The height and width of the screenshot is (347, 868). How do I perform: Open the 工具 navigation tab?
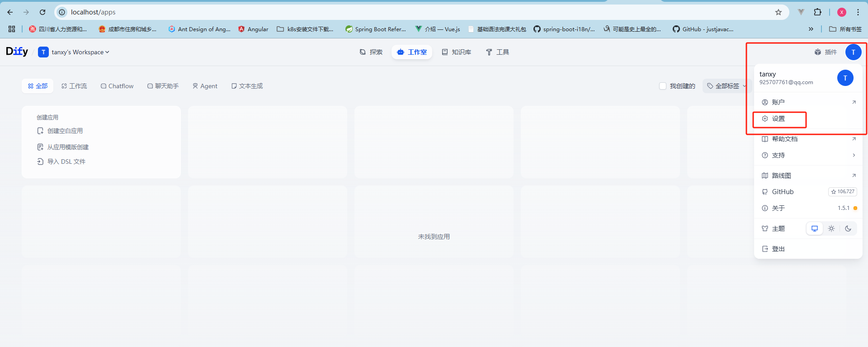[497, 52]
